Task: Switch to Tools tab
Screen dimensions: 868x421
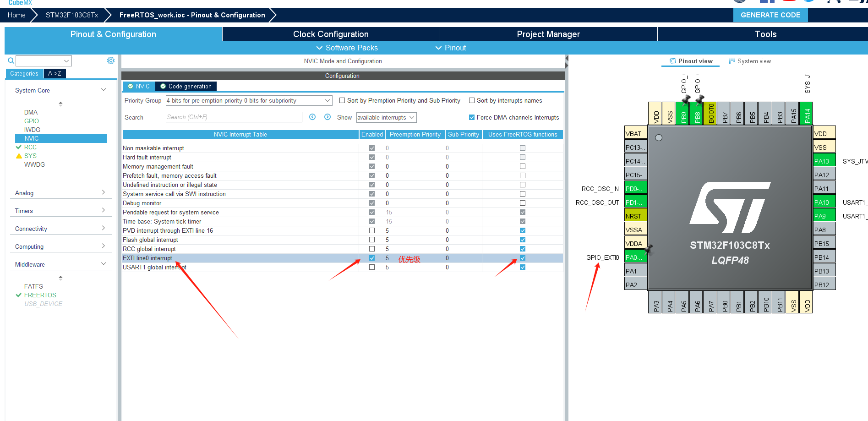Action: point(765,34)
